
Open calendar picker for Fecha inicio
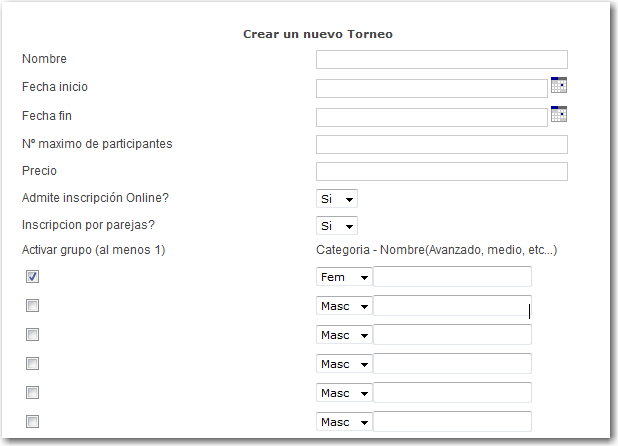pyautogui.click(x=558, y=85)
